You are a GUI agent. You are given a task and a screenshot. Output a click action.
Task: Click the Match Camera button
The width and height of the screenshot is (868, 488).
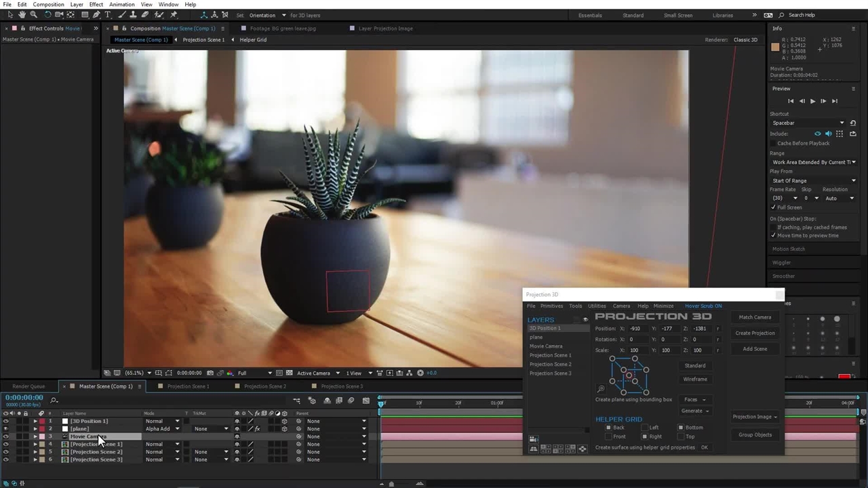tap(755, 317)
